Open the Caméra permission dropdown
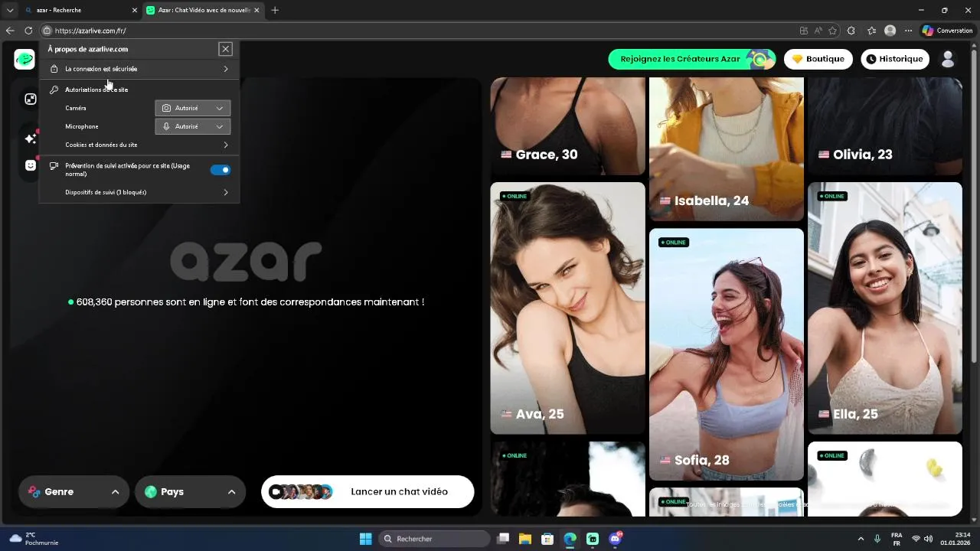 (x=192, y=108)
